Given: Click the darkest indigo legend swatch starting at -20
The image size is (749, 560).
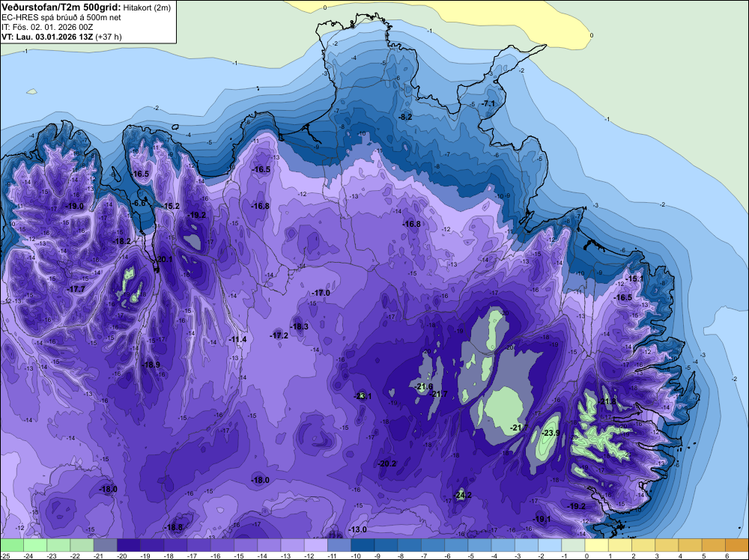Looking at the screenshot, I should 129,545.
